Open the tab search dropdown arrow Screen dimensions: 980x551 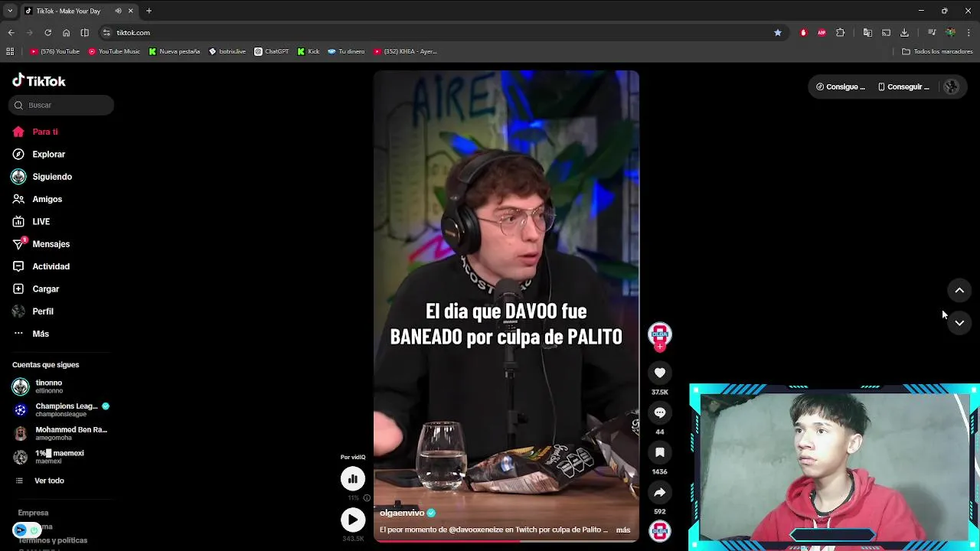pos(9,11)
